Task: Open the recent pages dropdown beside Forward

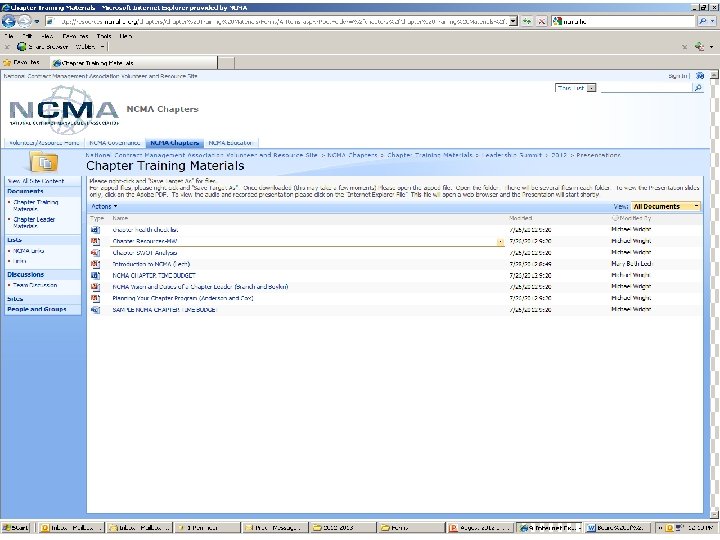Action: click(37, 22)
